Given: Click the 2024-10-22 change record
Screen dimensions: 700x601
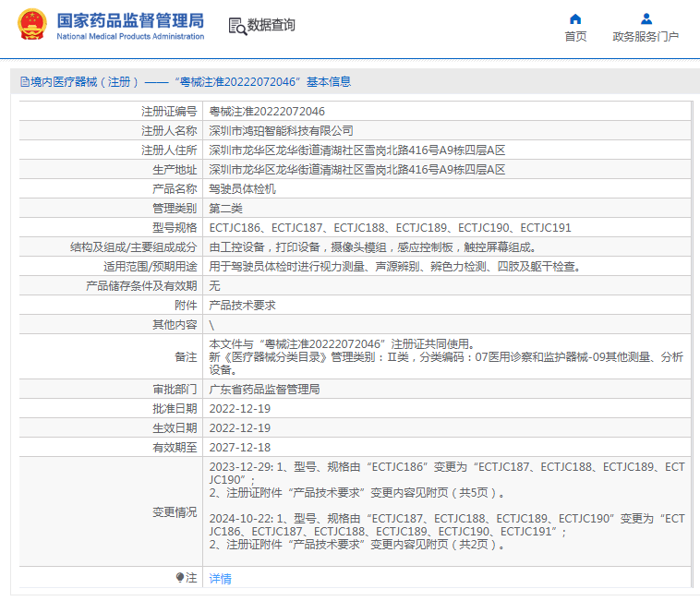Looking at the screenshot, I should pyautogui.click(x=446, y=532).
